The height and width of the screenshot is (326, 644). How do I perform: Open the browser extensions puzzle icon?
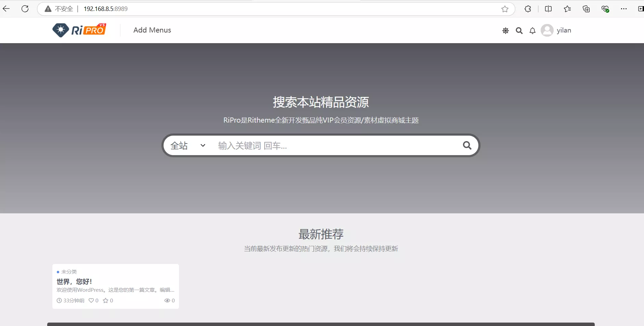click(528, 9)
